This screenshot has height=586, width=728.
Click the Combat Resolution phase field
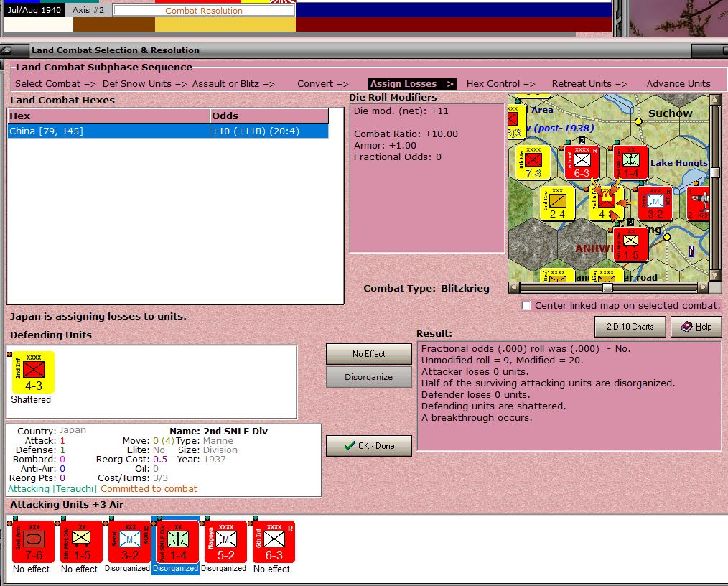click(204, 11)
